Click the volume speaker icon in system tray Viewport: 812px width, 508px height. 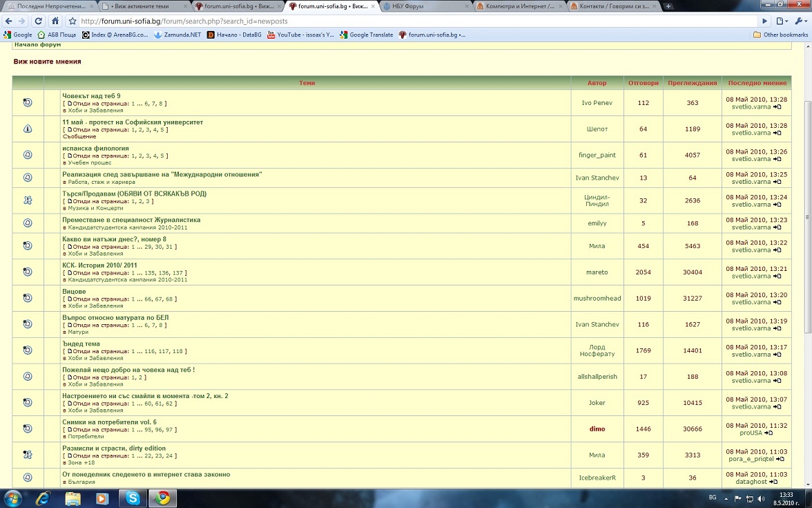tap(761, 498)
